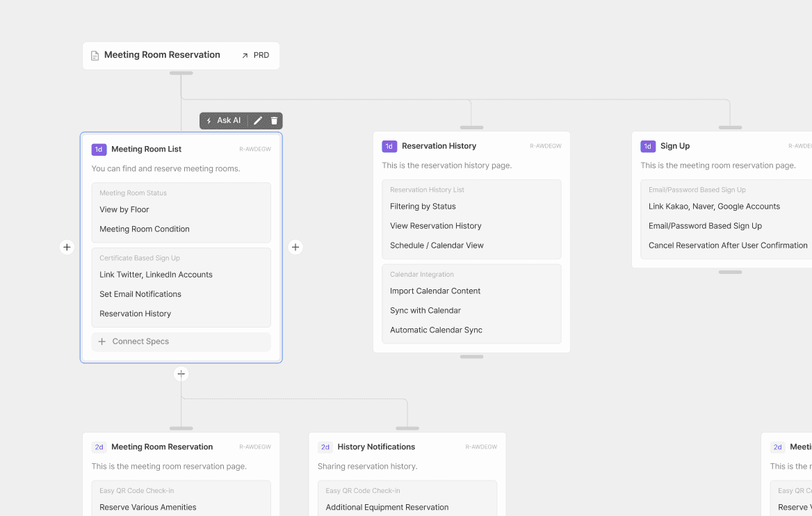This screenshot has width=812, height=516.
Task: Click the plus button right of Meeting Room List
Action: point(295,247)
